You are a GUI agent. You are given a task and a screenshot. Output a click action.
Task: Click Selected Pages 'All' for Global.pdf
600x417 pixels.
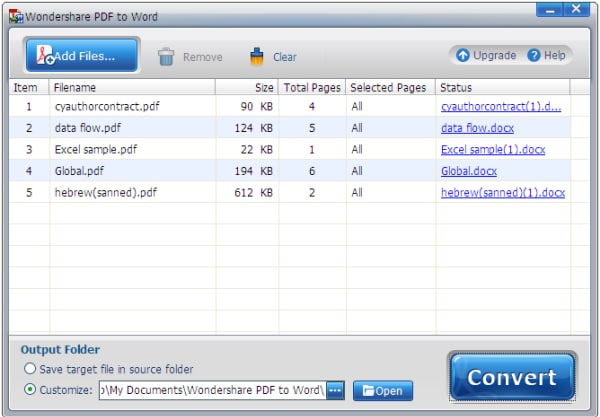click(x=357, y=171)
